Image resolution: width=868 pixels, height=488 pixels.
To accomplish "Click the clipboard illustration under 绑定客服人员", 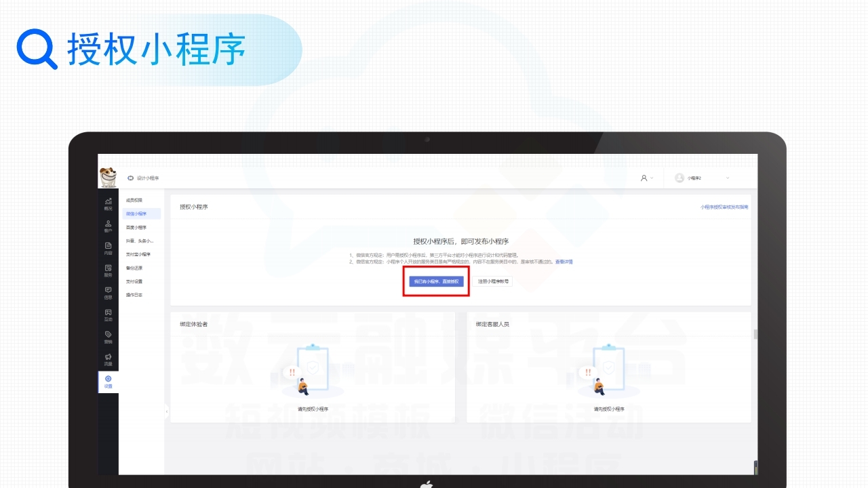I will click(x=608, y=370).
